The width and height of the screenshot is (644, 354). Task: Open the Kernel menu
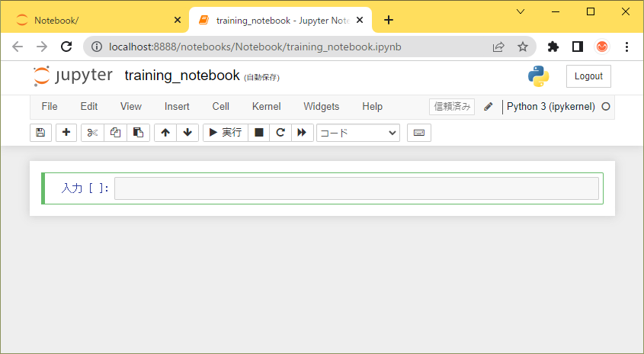[x=267, y=107]
